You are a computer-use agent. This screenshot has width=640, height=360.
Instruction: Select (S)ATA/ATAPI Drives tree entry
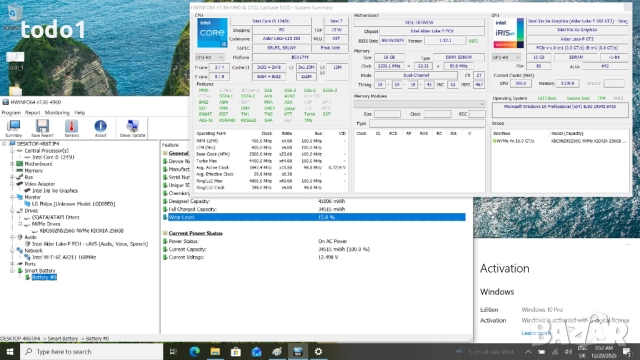tap(56, 217)
